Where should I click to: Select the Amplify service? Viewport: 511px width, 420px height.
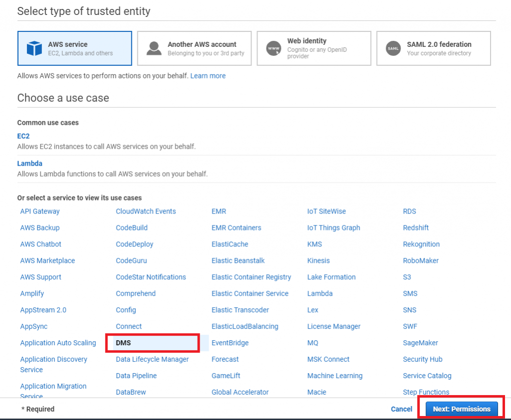click(x=32, y=293)
